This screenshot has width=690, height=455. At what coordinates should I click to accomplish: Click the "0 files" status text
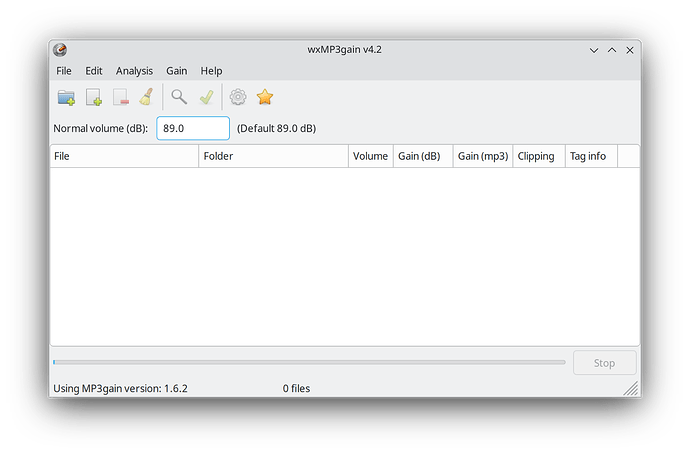pyautogui.click(x=296, y=389)
